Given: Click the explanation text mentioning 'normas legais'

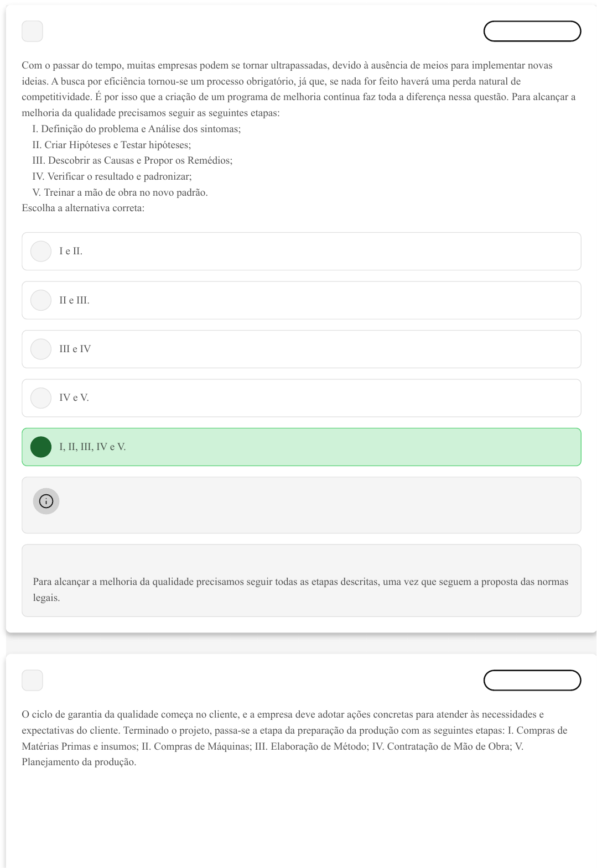Looking at the screenshot, I should [x=300, y=589].
